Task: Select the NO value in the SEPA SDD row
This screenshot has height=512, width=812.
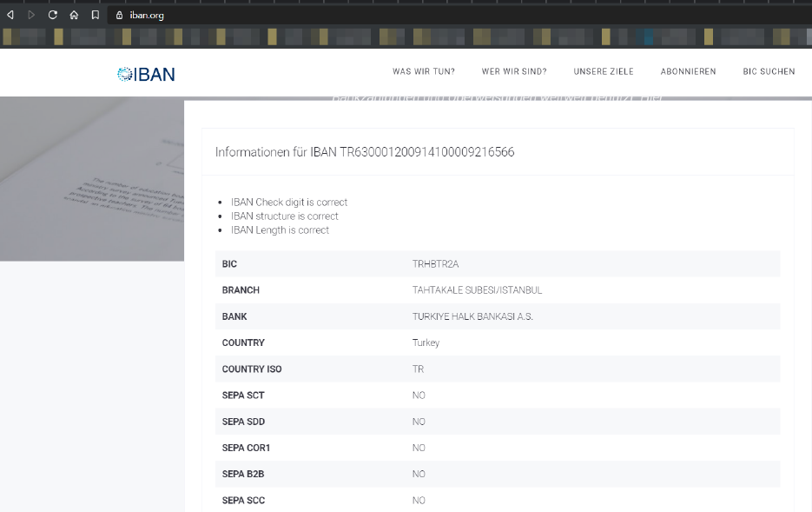Action: [419, 422]
